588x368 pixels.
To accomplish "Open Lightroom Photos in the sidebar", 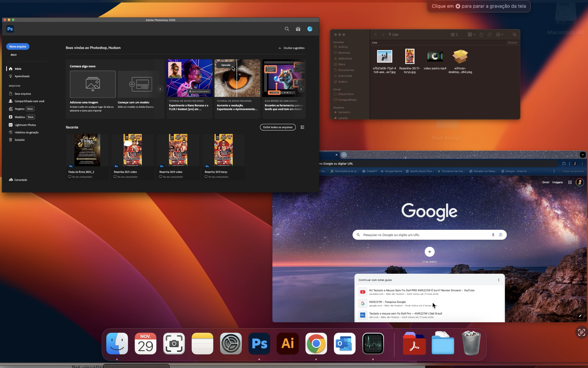I will click(x=25, y=125).
